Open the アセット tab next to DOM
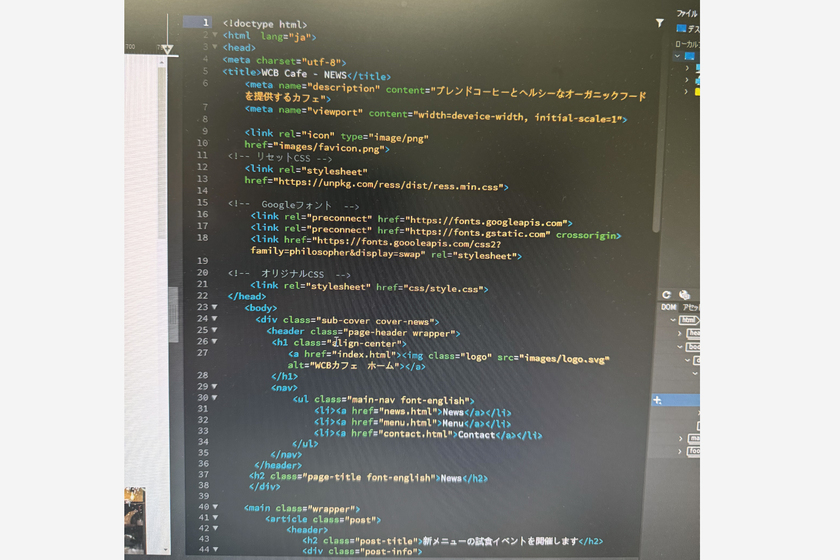The width and height of the screenshot is (840, 560). pos(690,307)
